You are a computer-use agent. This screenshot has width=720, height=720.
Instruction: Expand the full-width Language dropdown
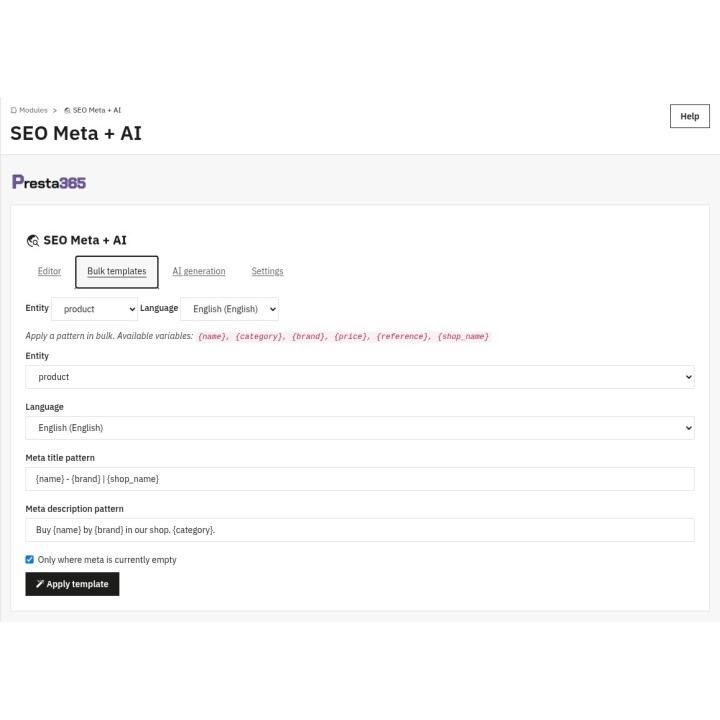pos(360,428)
